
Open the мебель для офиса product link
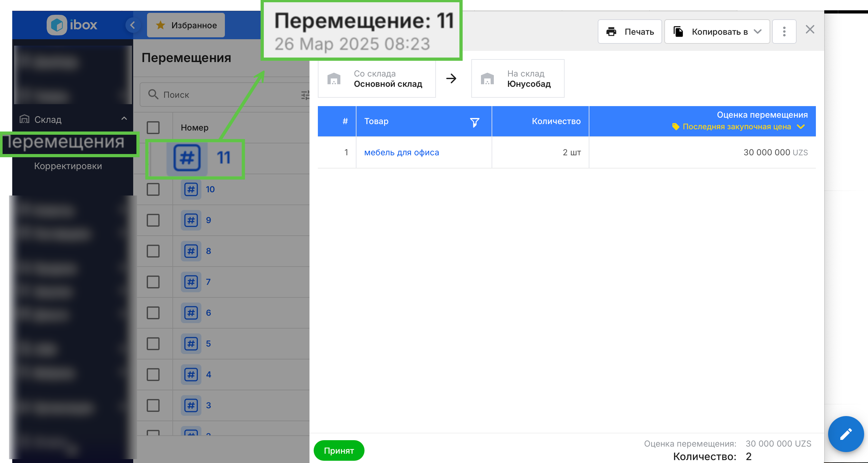tap(401, 152)
